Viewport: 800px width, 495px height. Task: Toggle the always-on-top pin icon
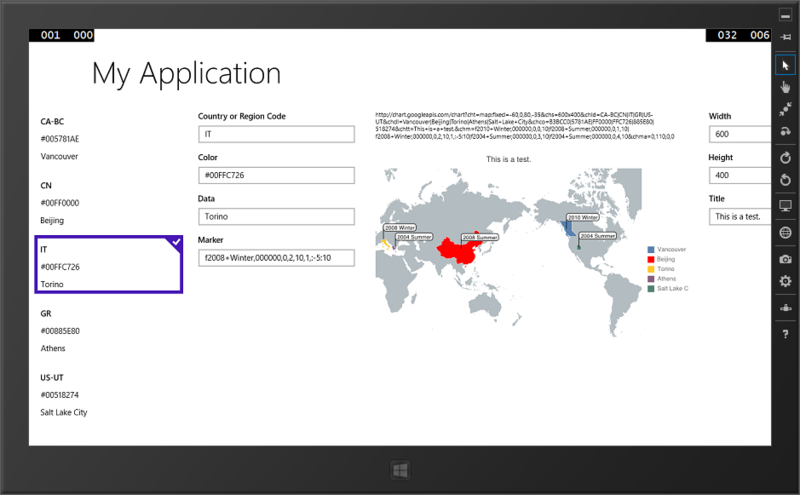pyautogui.click(x=785, y=37)
